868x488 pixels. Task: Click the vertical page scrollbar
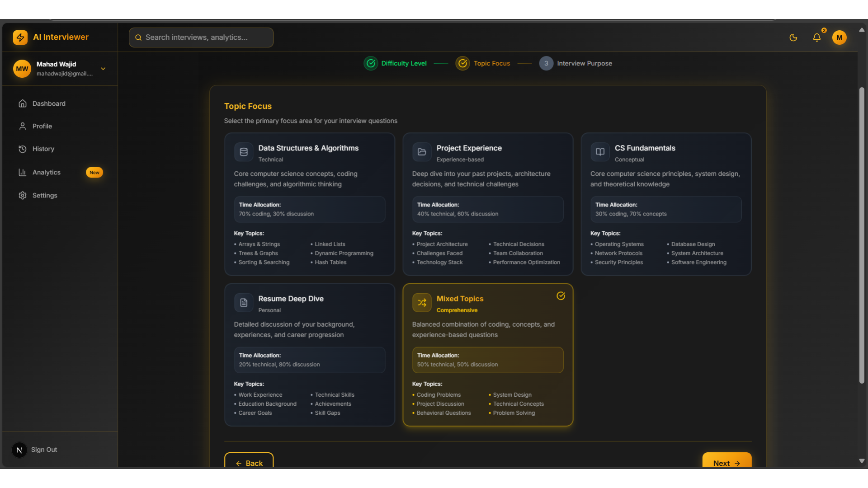click(x=862, y=235)
